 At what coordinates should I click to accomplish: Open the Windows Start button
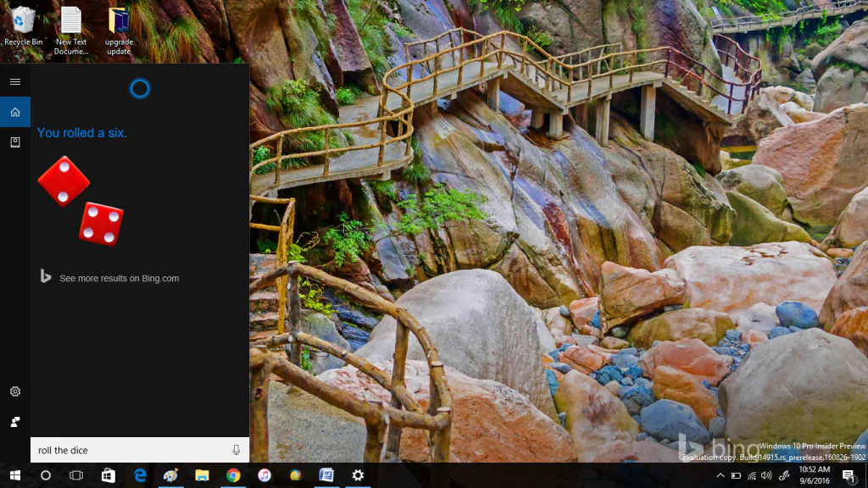click(15, 475)
